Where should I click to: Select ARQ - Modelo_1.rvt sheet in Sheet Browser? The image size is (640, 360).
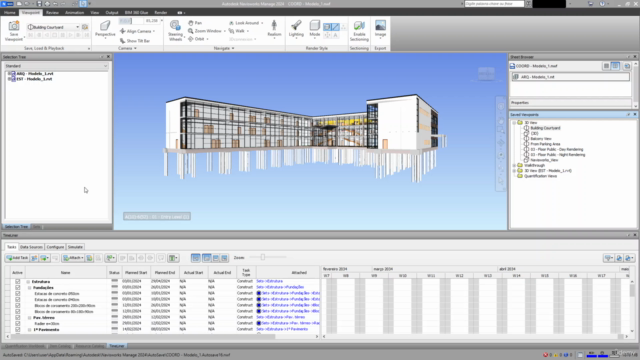click(570, 77)
